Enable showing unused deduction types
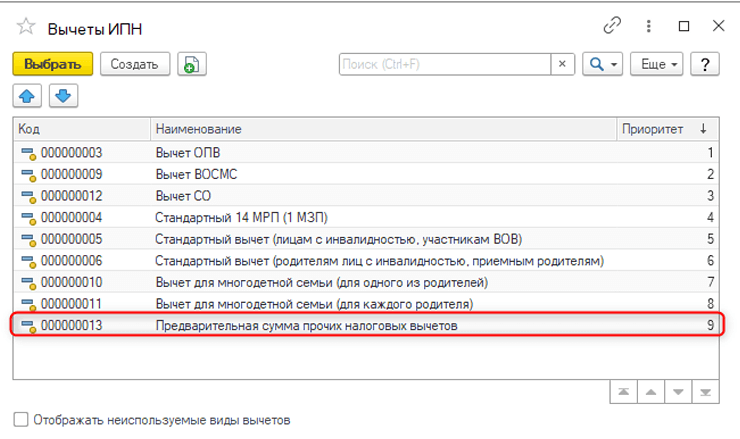The width and height of the screenshot is (740, 439). [20, 420]
